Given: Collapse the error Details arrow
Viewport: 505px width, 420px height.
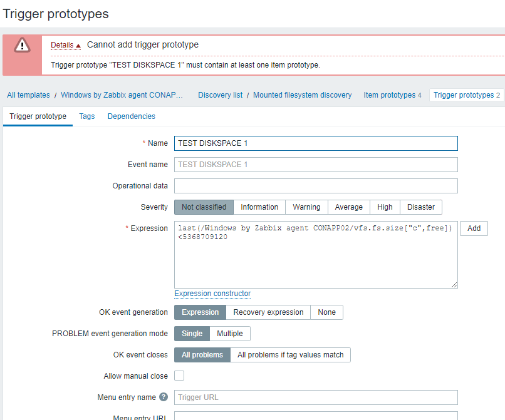Looking at the screenshot, I should [78, 46].
